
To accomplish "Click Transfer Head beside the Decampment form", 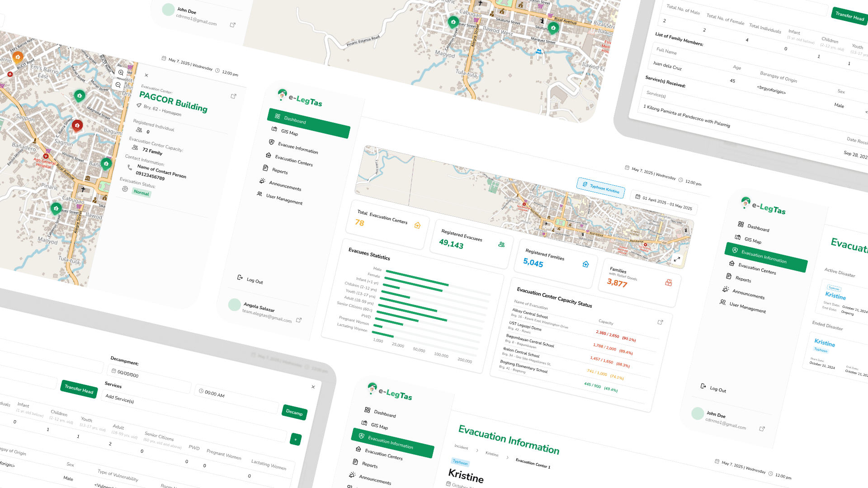I will coord(79,389).
